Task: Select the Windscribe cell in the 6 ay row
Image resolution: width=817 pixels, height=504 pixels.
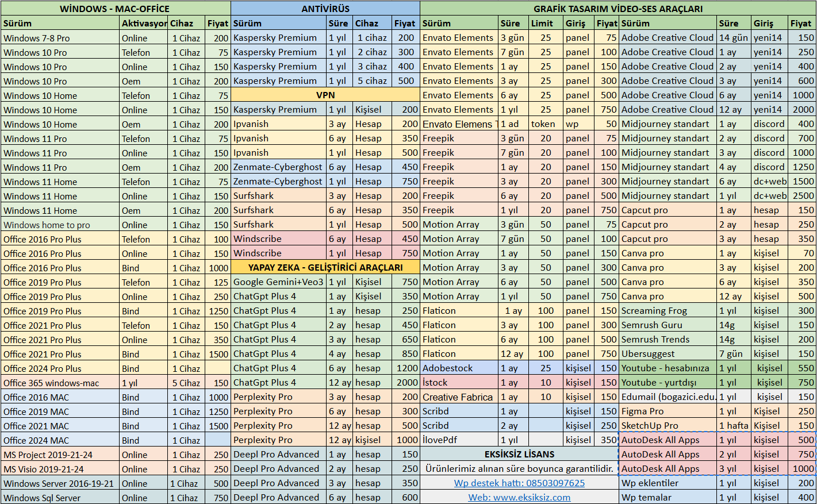Action: (x=279, y=238)
